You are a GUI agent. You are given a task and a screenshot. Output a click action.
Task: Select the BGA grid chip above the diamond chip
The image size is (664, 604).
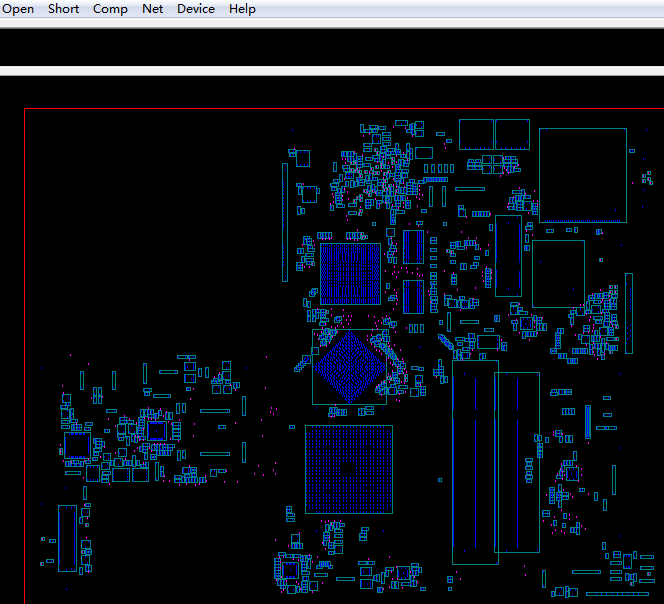(x=350, y=274)
